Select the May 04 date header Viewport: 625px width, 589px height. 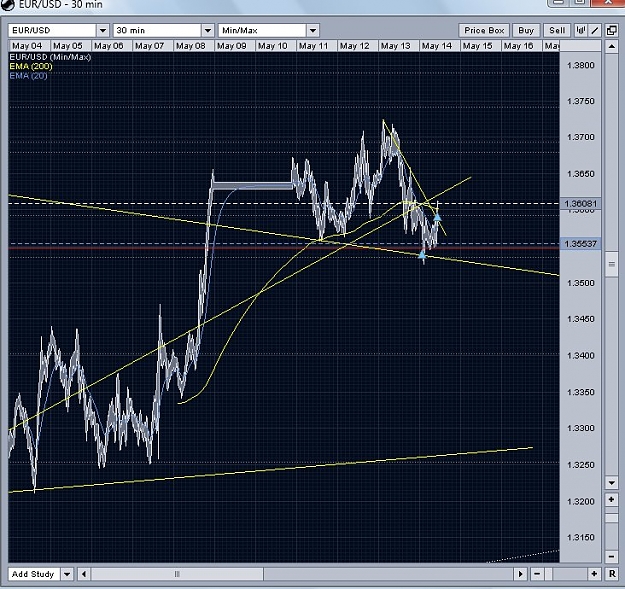click(27, 46)
